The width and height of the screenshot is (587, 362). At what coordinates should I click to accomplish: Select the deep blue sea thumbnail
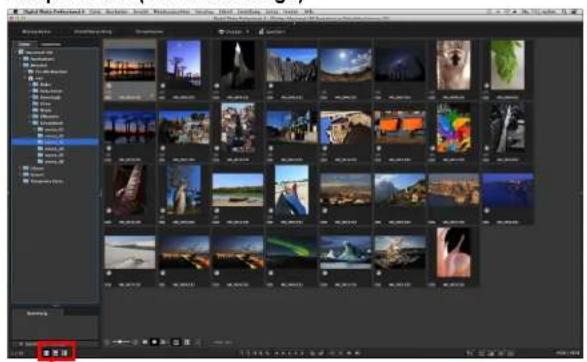pos(507,190)
